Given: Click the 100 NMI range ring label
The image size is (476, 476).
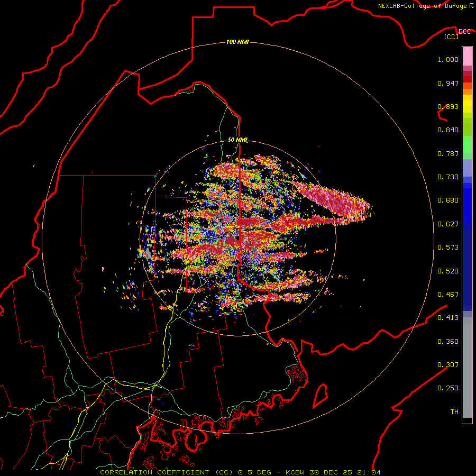Looking at the screenshot, I should (237, 42).
